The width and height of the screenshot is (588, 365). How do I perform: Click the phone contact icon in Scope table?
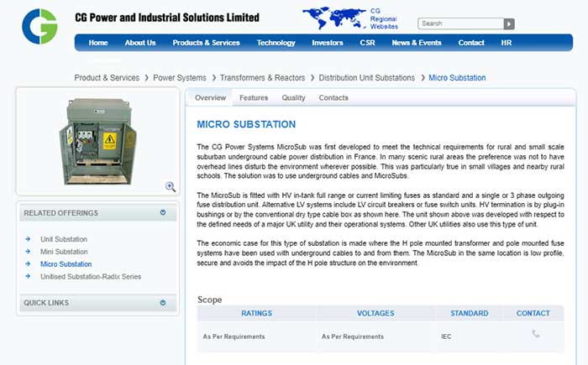(536, 333)
